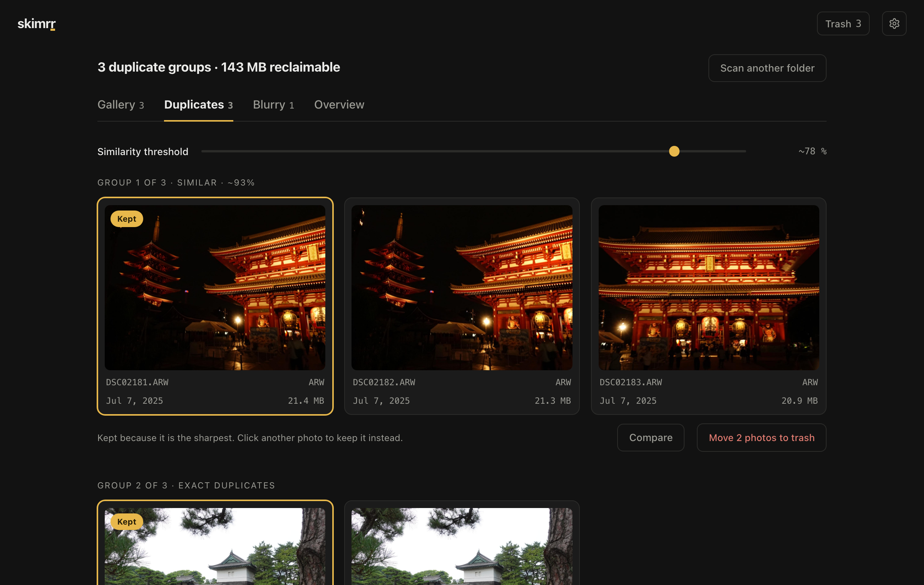Click the Group 1 of 3 Similar heading
Viewport: 924px width, 585px height.
point(176,182)
